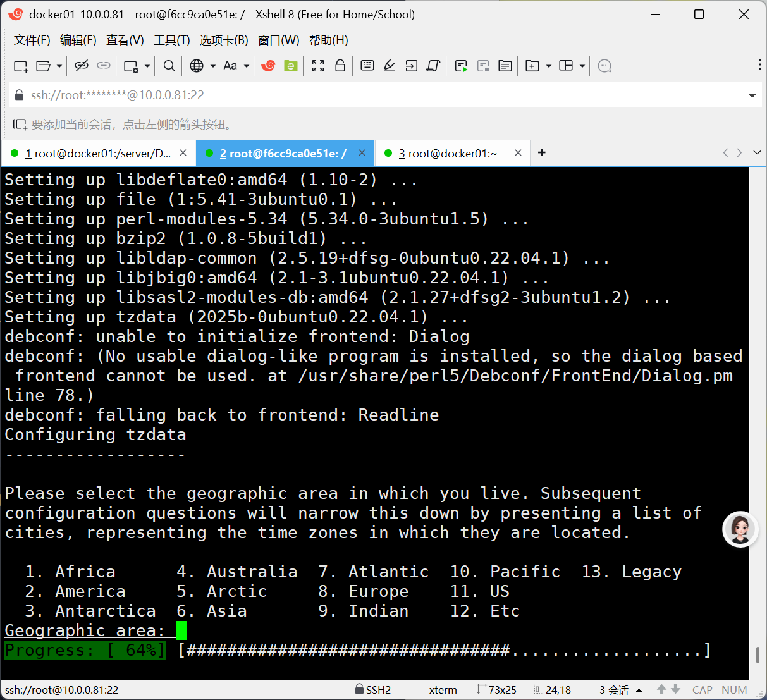The height and width of the screenshot is (700, 767).
Task: Launch the red Xshell swirl toolbar icon
Action: 268,66
